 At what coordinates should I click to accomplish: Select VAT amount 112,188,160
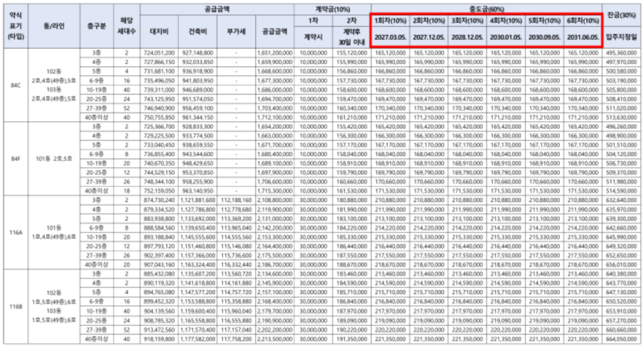(x=236, y=200)
